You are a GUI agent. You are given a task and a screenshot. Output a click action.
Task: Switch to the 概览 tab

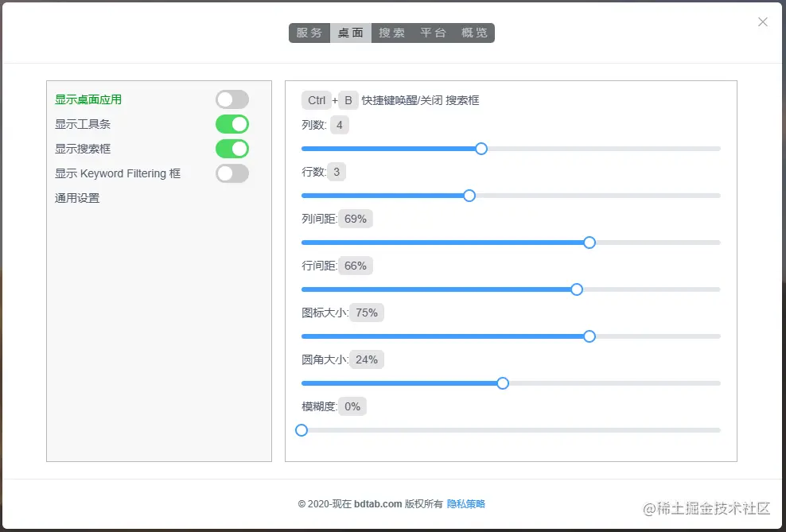tap(475, 33)
